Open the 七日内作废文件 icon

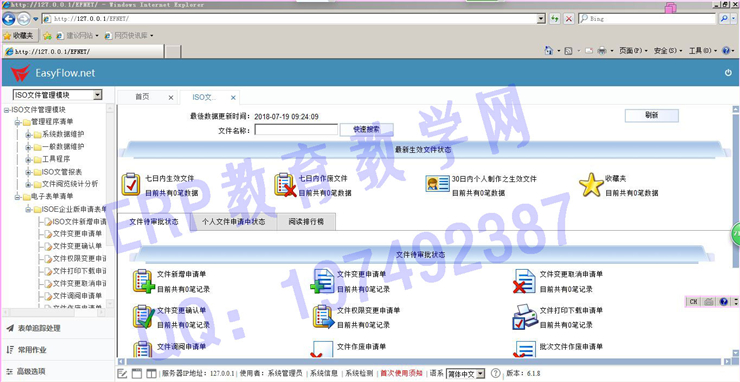[285, 185]
